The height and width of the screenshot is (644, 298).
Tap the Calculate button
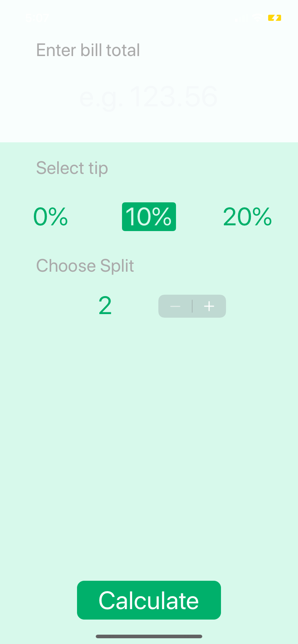point(149,600)
